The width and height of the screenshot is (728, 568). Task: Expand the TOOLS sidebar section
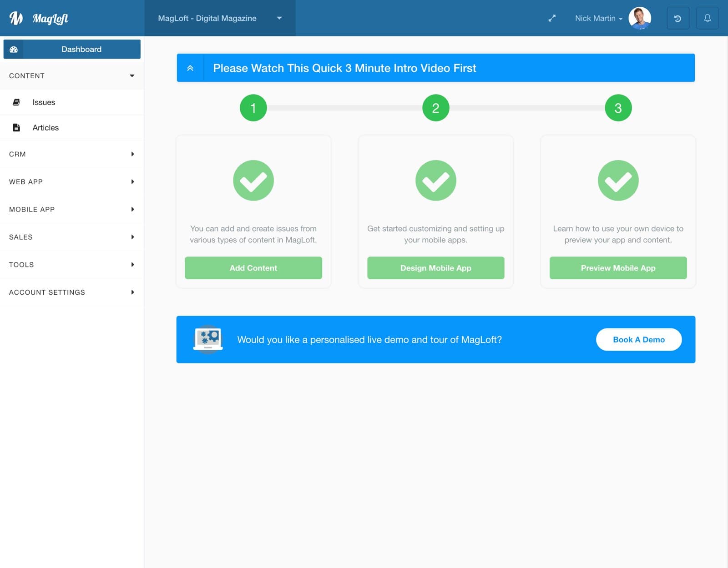pyautogui.click(x=72, y=265)
